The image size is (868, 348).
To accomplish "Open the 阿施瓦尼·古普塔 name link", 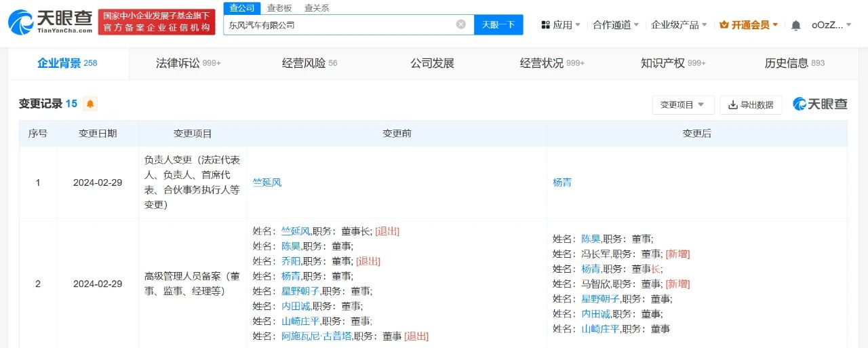I will (x=316, y=336).
